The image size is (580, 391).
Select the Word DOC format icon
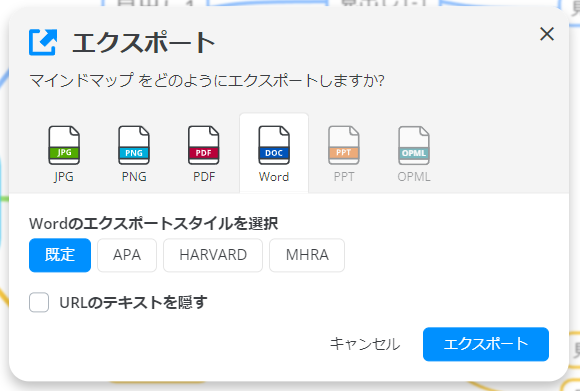(274, 145)
